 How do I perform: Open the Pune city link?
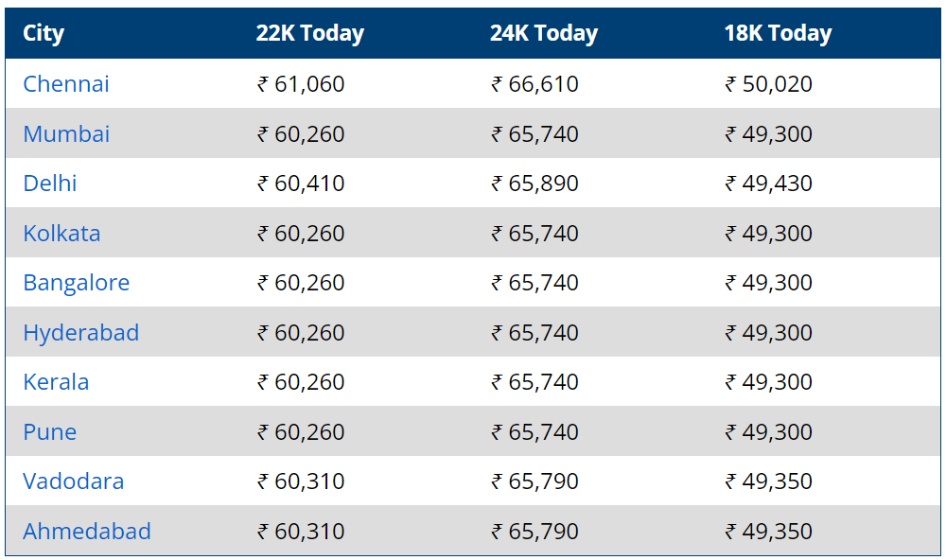pyautogui.click(x=49, y=432)
